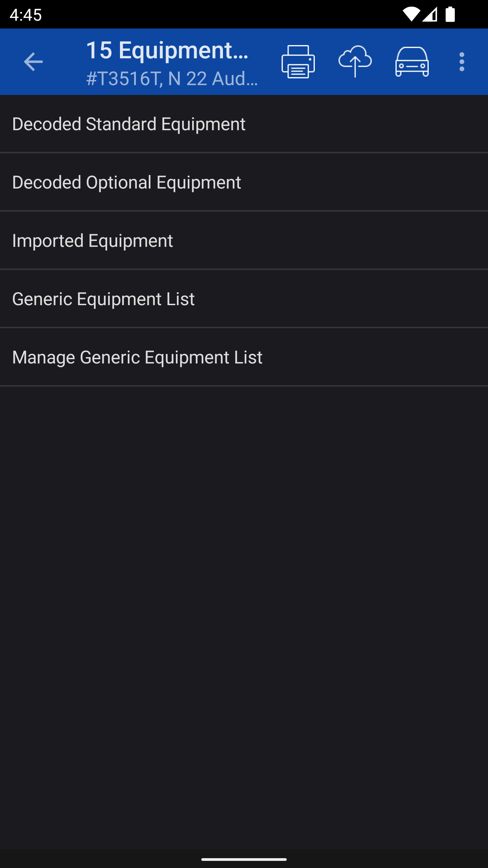Tap the empty dark area below the list
Screen dimensions: 488x868
[x=244, y=610]
